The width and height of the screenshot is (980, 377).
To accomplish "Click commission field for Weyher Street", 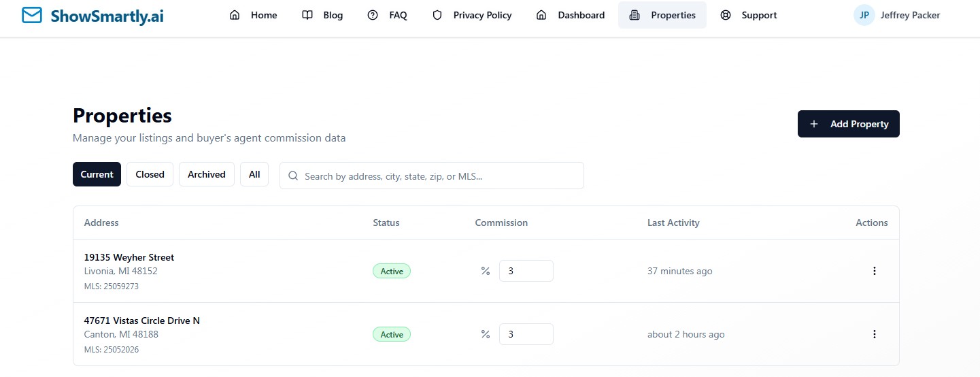I will (x=526, y=271).
